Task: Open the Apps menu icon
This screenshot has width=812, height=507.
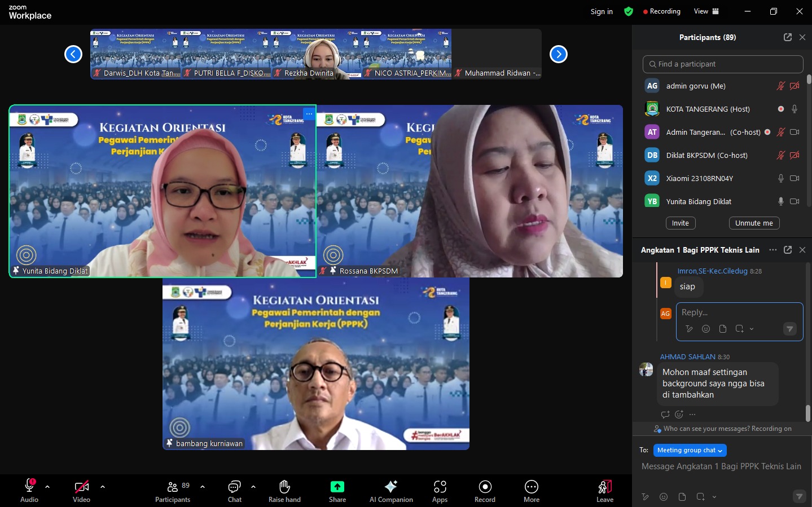Action: (x=440, y=491)
